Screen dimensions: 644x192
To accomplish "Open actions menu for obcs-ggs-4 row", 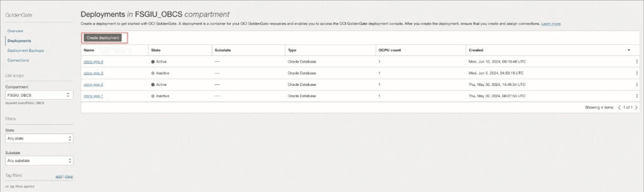I will (637, 62).
